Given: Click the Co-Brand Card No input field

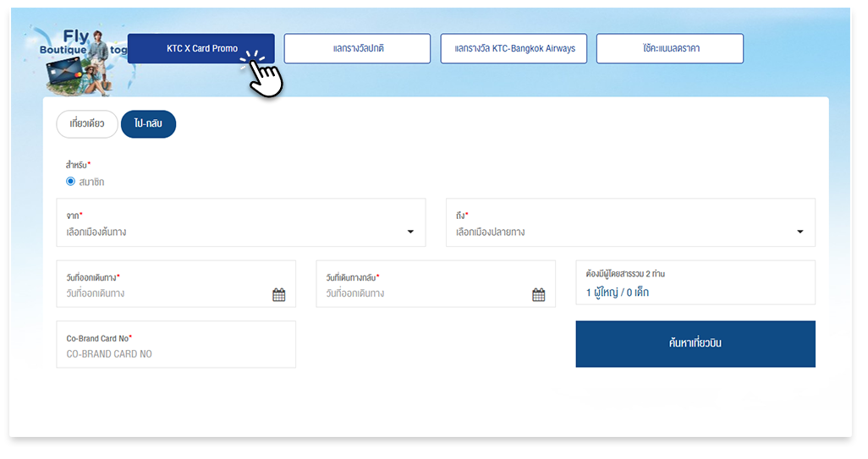Looking at the screenshot, I should (x=176, y=345).
